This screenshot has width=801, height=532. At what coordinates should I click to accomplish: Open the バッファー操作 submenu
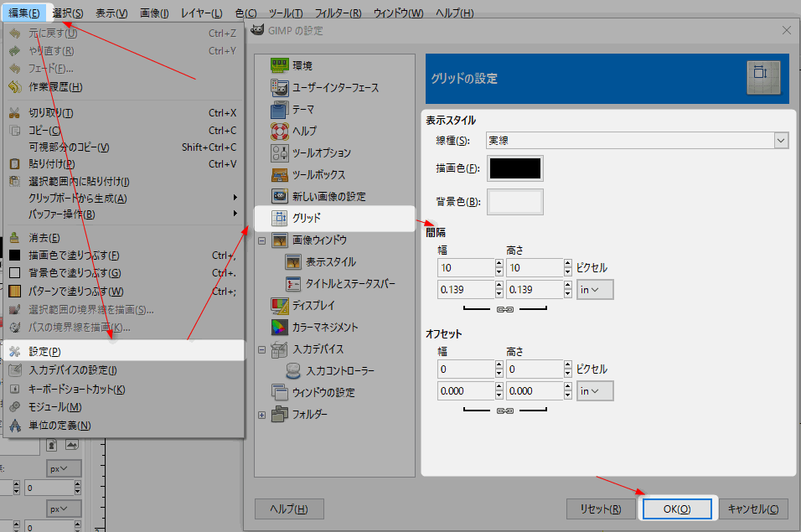point(124,214)
